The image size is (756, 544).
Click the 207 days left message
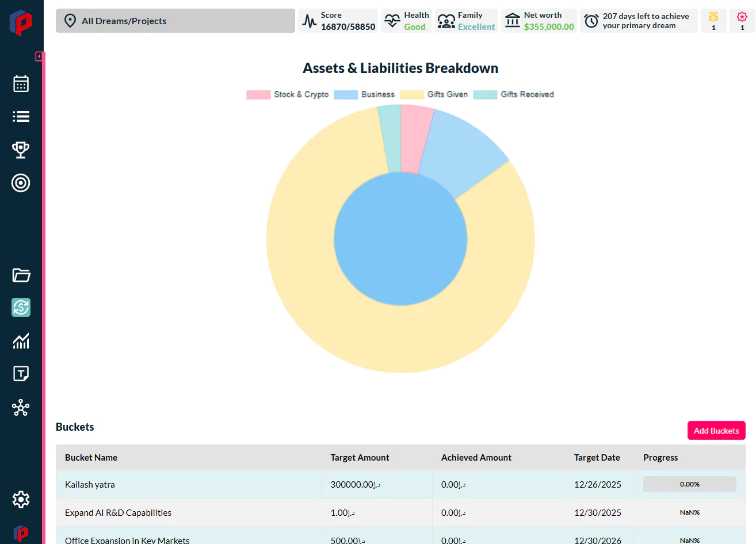tap(646, 21)
